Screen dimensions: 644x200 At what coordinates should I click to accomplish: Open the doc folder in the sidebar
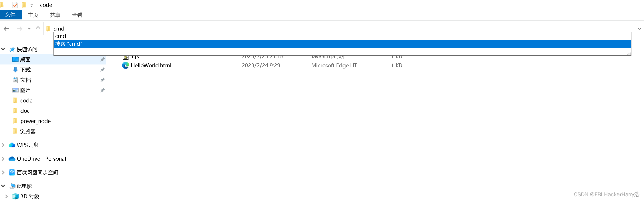point(25,111)
